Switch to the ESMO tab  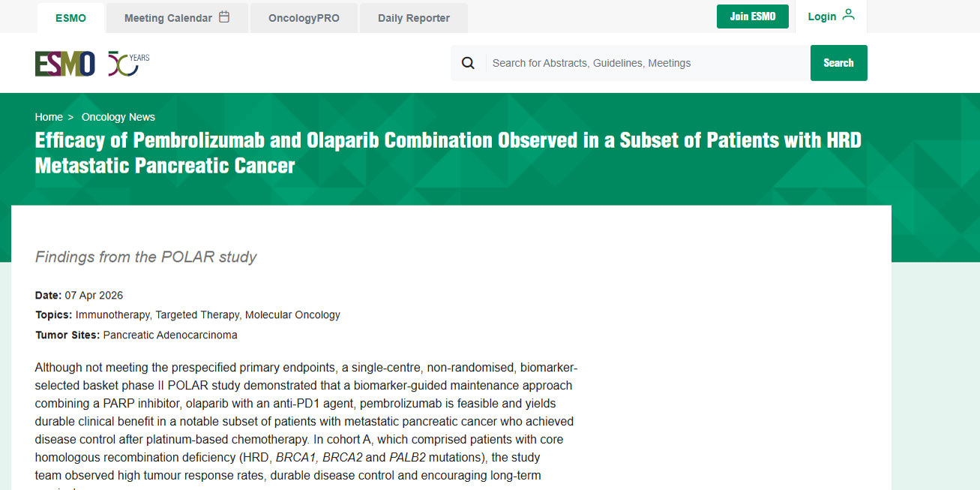[70, 18]
